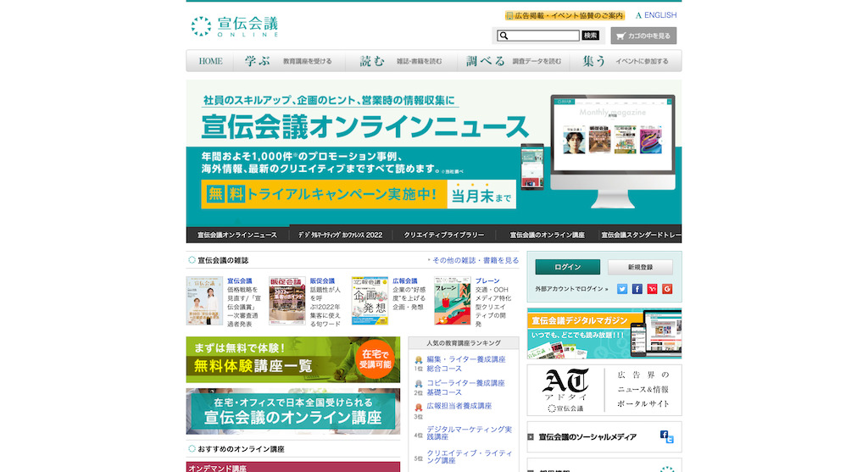Click the AdverTimes アドタイ logo banner

click(565, 390)
